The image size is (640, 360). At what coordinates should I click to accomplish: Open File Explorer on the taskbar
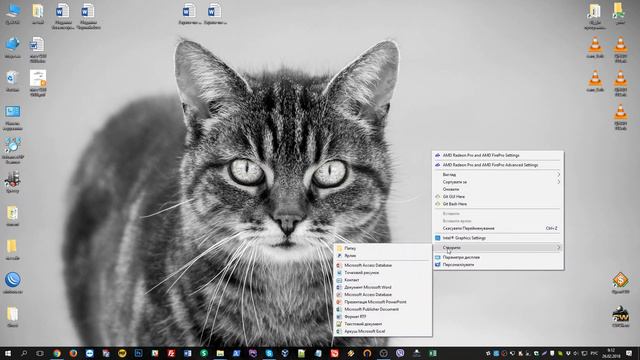click(220, 353)
